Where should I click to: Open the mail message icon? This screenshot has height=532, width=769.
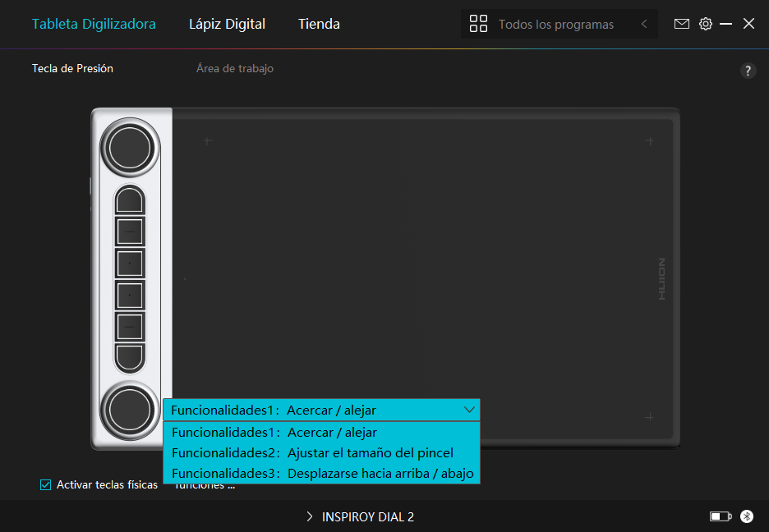click(681, 24)
